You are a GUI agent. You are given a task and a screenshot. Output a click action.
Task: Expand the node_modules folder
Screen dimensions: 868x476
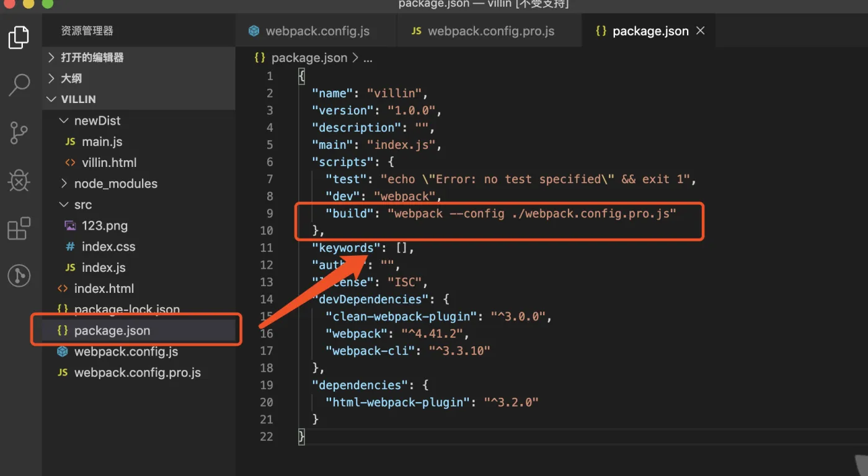point(139,184)
